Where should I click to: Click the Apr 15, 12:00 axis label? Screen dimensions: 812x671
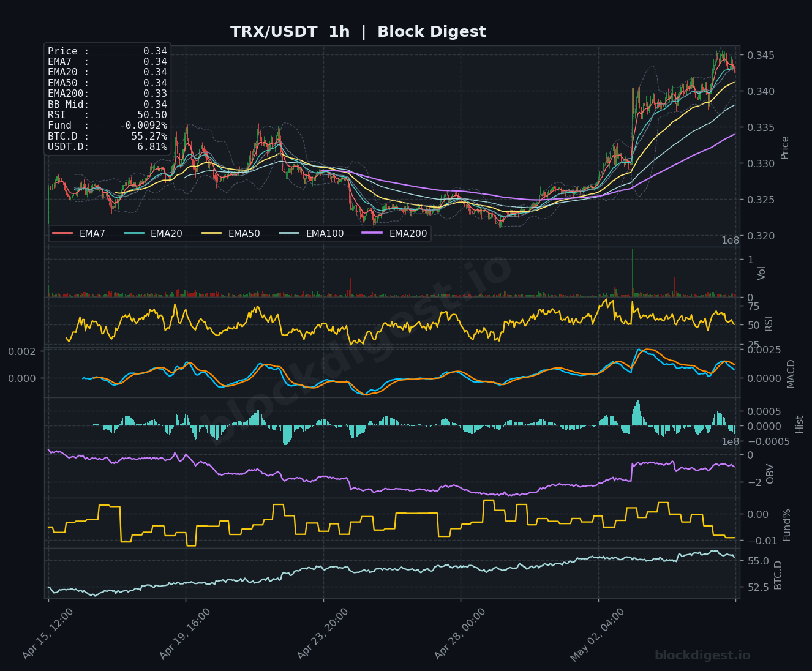click(48, 634)
